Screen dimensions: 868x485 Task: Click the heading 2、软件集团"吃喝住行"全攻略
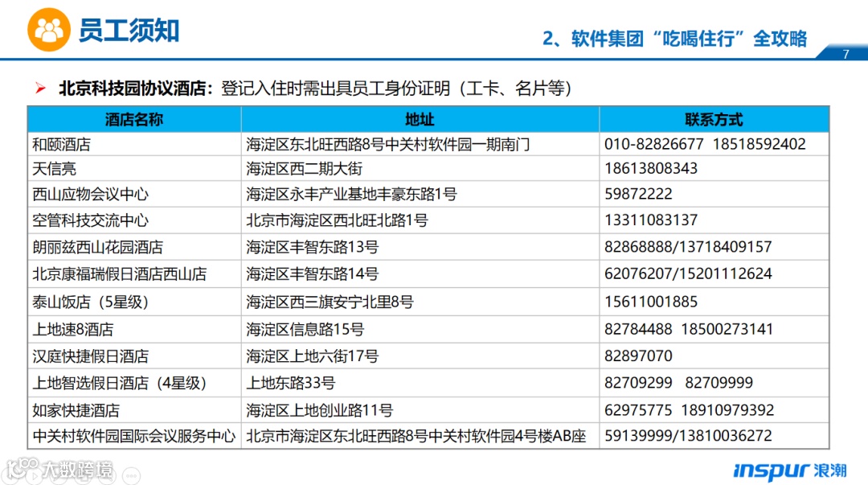tap(675, 39)
